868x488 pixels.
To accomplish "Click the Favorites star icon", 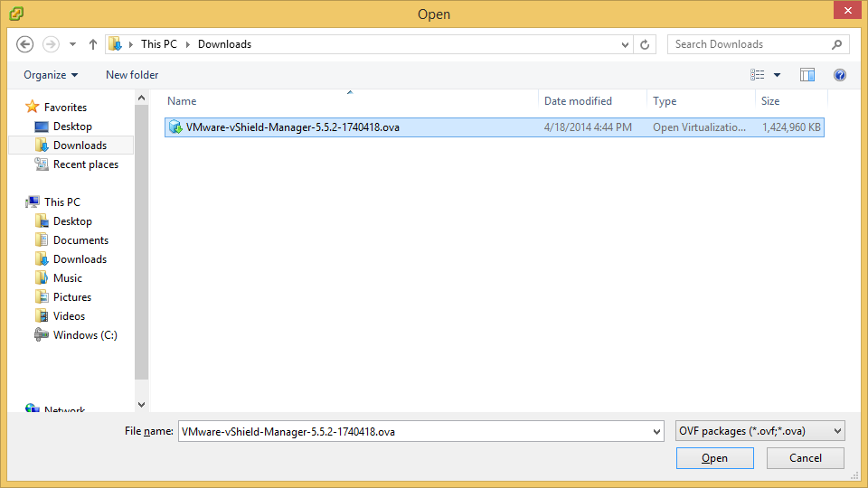I will click(x=33, y=107).
